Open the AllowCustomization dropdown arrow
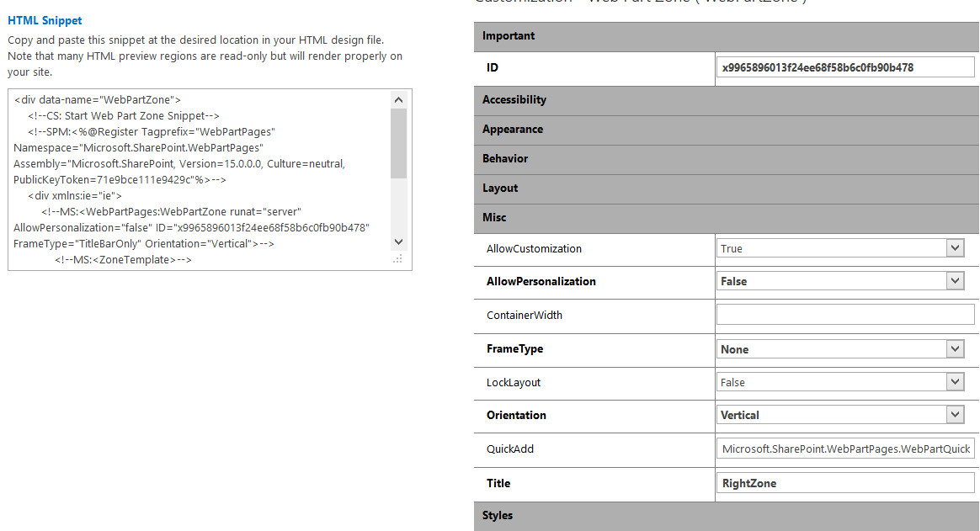This screenshot has width=980, height=531. click(x=954, y=247)
